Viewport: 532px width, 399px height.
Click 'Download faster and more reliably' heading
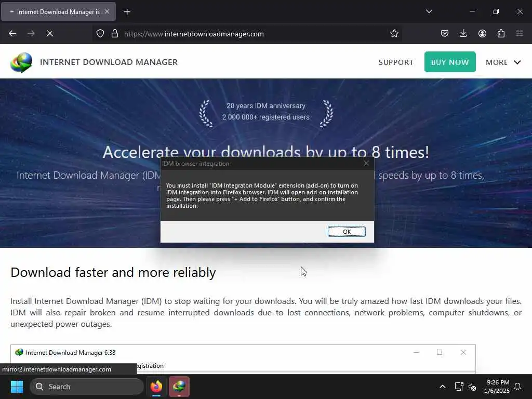[113, 272]
